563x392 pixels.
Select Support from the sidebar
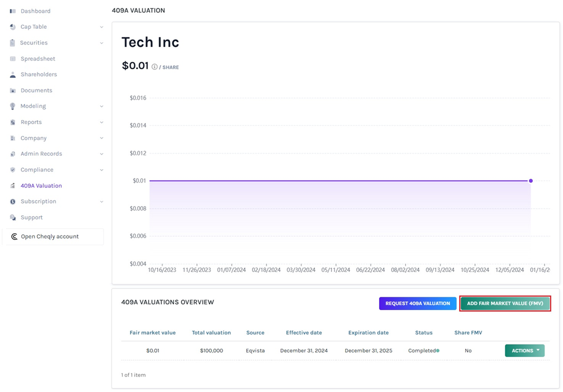[32, 217]
